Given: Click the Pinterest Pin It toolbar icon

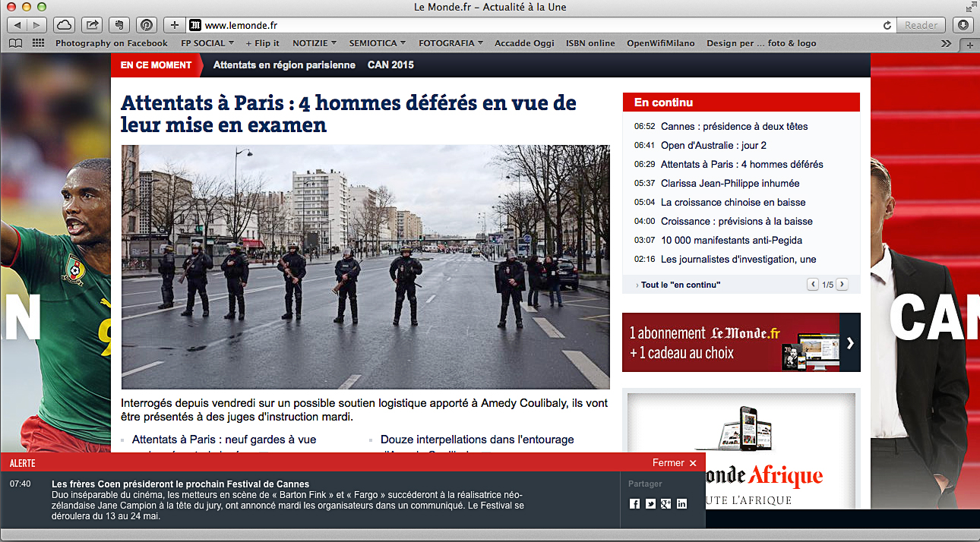Looking at the screenshot, I should [x=147, y=25].
